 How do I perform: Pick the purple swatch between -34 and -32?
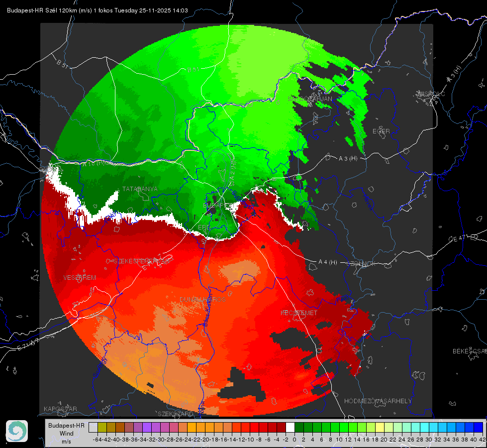[147, 427]
